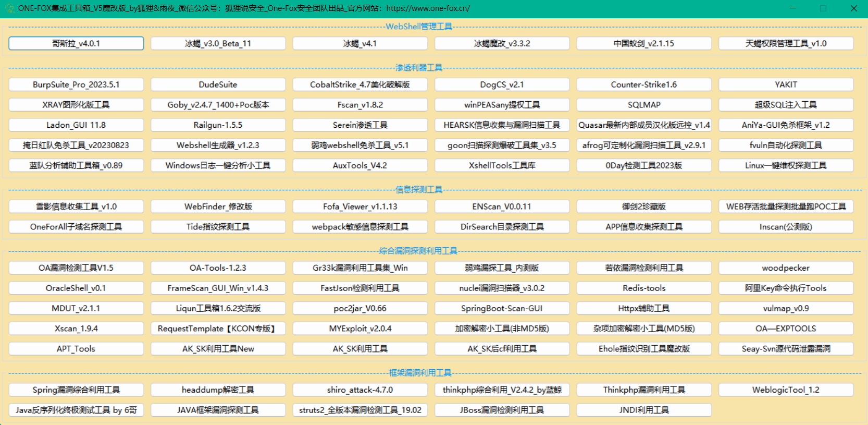The height and width of the screenshot is (425, 868).
Task: Open Redis-tools
Action: (x=644, y=288)
